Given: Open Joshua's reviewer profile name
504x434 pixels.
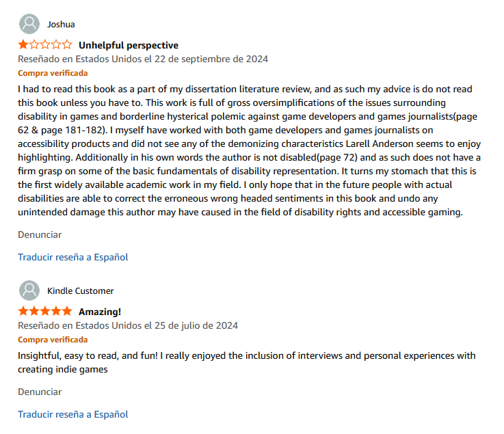Looking at the screenshot, I should click(61, 25).
